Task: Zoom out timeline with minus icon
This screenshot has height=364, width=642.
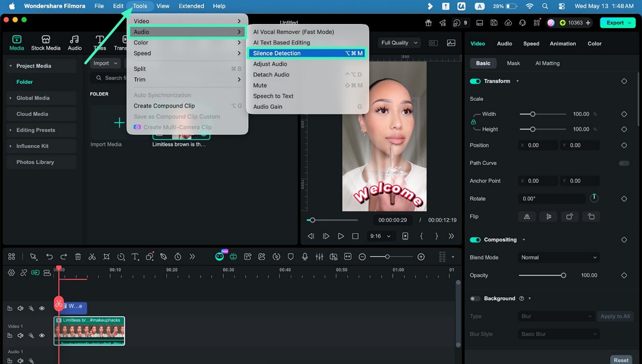Action: coord(362,256)
